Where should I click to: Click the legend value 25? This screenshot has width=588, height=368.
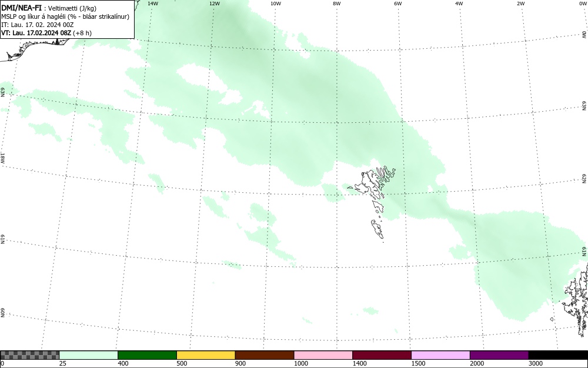[x=63, y=363]
